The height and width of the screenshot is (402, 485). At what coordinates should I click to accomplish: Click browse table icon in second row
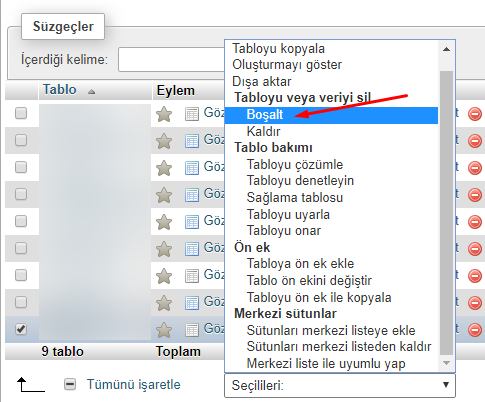coord(192,141)
